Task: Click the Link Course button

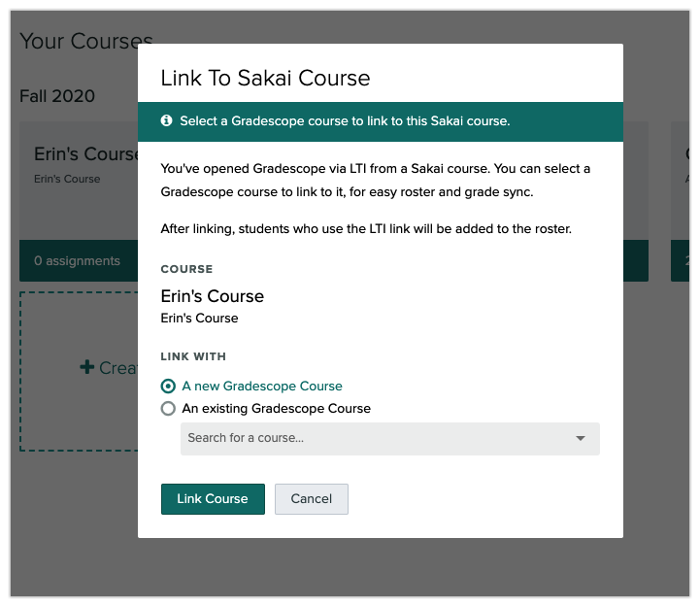Action: pos(213,499)
